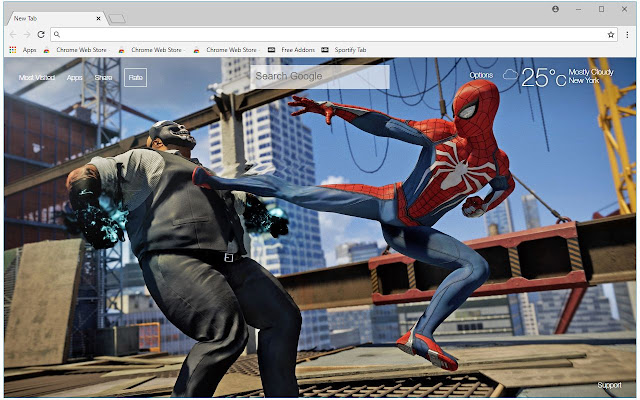Open the Options link
The image size is (640, 400).
[x=481, y=75]
